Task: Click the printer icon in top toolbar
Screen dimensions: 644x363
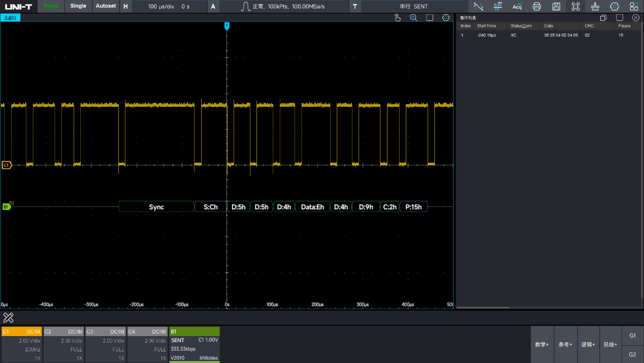Action: coord(537,7)
